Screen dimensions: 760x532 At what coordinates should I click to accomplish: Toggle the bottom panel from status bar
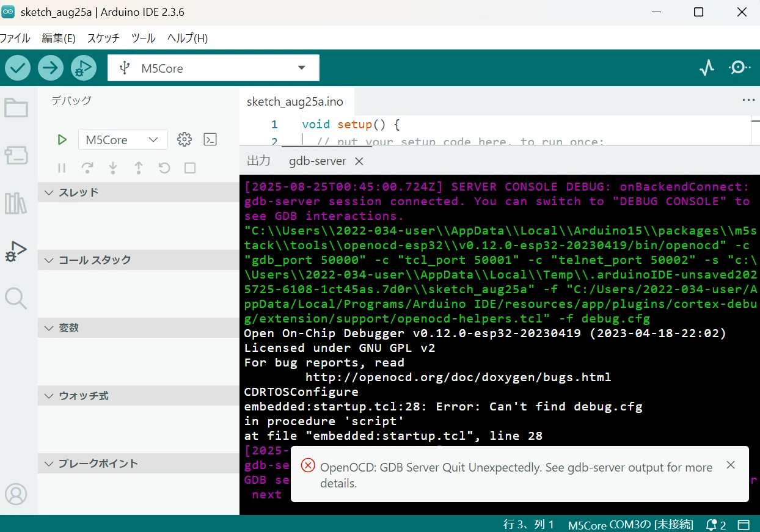click(744, 525)
